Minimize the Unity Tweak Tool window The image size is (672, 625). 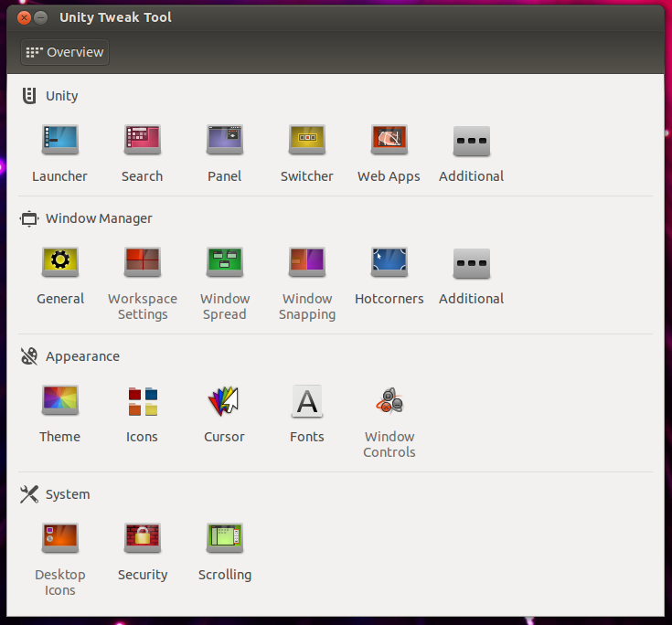pyautogui.click(x=41, y=17)
